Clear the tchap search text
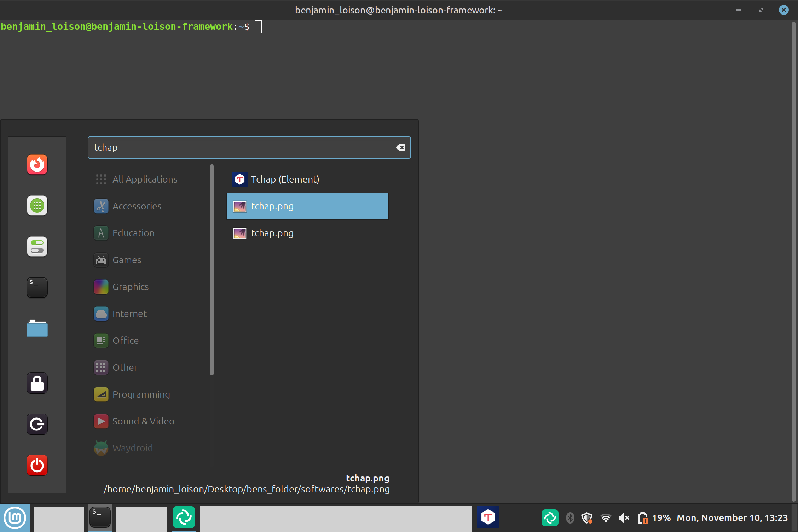The width and height of the screenshot is (798, 532). click(x=400, y=148)
